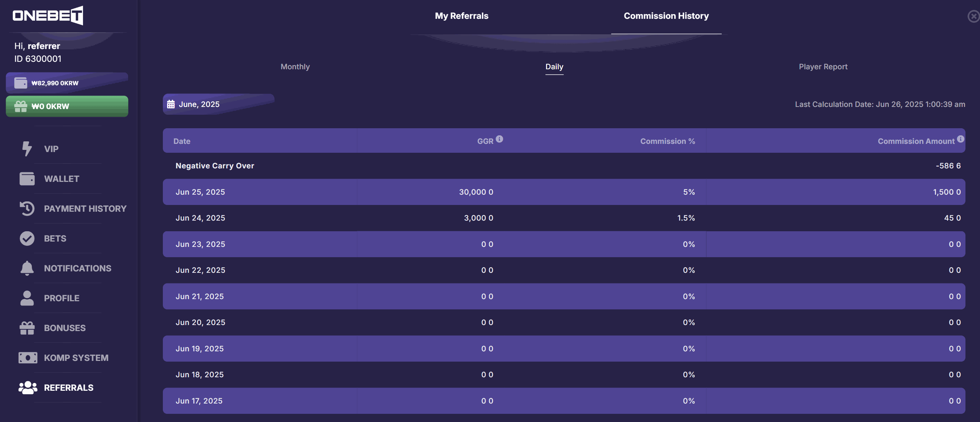Select Commission History tab
The height and width of the screenshot is (422, 980).
pyautogui.click(x=666, y=16)
